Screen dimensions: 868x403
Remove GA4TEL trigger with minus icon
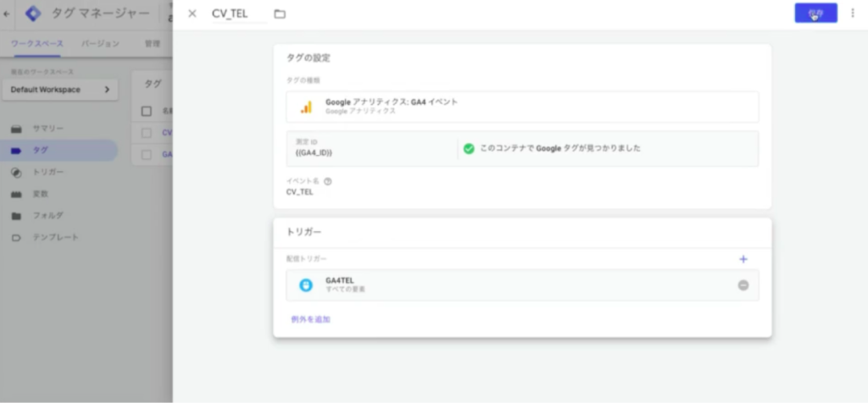pos(743,285)
